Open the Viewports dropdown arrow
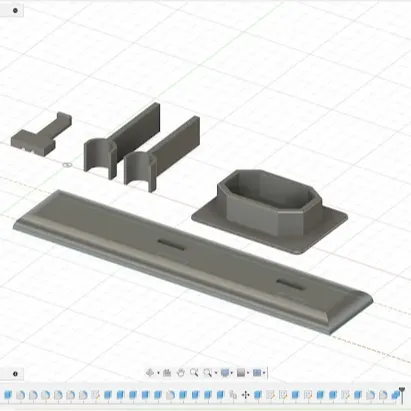411x411 pixels. [264, 373]
